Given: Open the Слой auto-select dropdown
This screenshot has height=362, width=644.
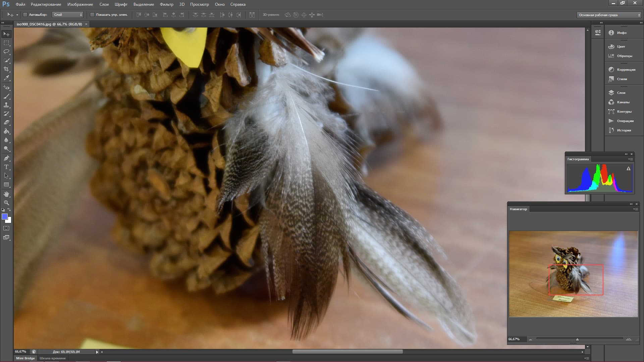Looking at the screenshot, I should tap(67, 15).
